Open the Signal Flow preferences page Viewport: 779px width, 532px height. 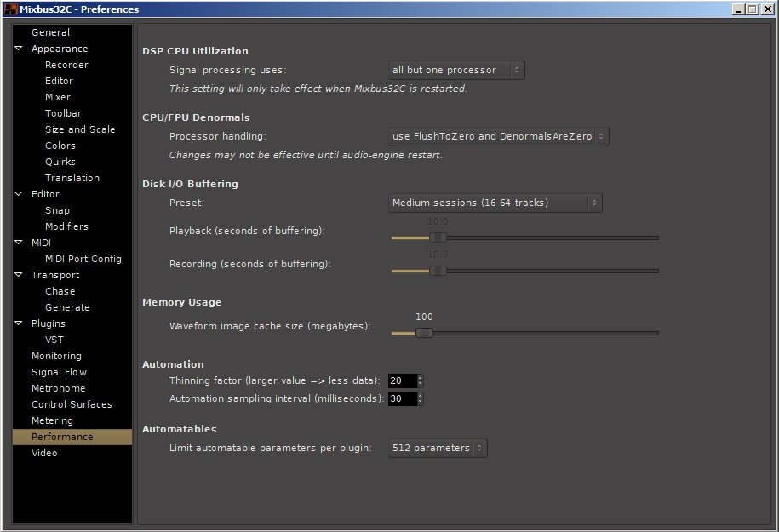(x=59, y=372)
